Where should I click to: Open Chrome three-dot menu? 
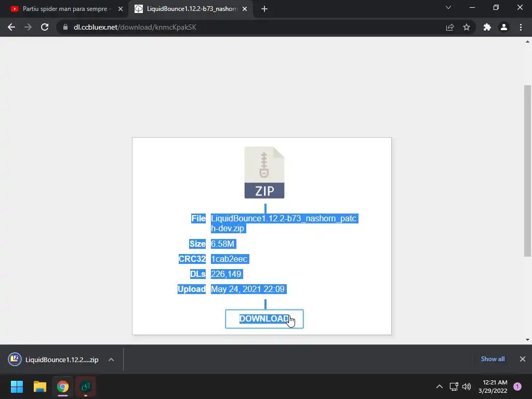[x=521, y=27]
